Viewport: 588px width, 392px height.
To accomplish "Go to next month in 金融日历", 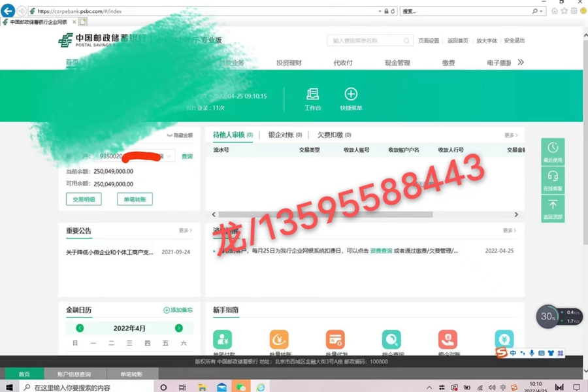I will 179,328.
